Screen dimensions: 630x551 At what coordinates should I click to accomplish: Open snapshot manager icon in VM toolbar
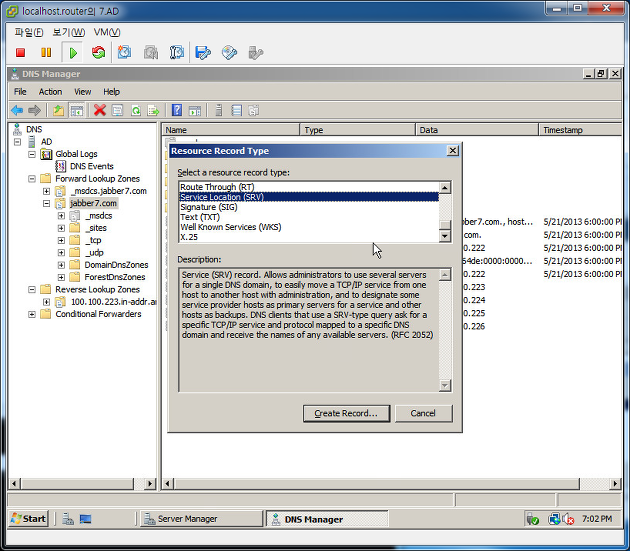coord(177,52)
